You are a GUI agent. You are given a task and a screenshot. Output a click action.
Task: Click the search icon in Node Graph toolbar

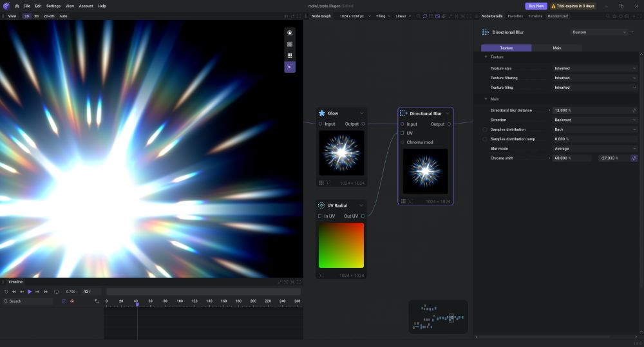(419, 17)
